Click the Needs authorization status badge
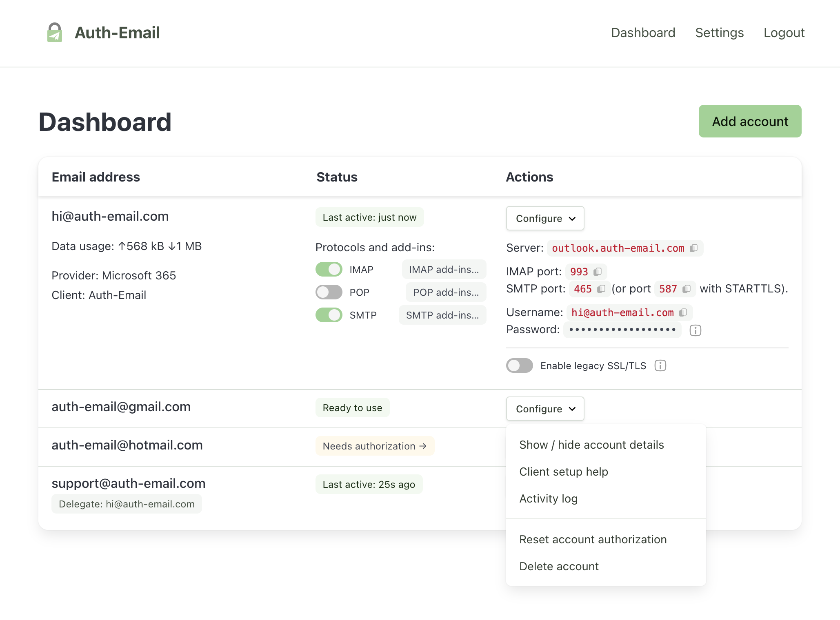The width and height of the screenshot is (840, 620). click(375, 446)
